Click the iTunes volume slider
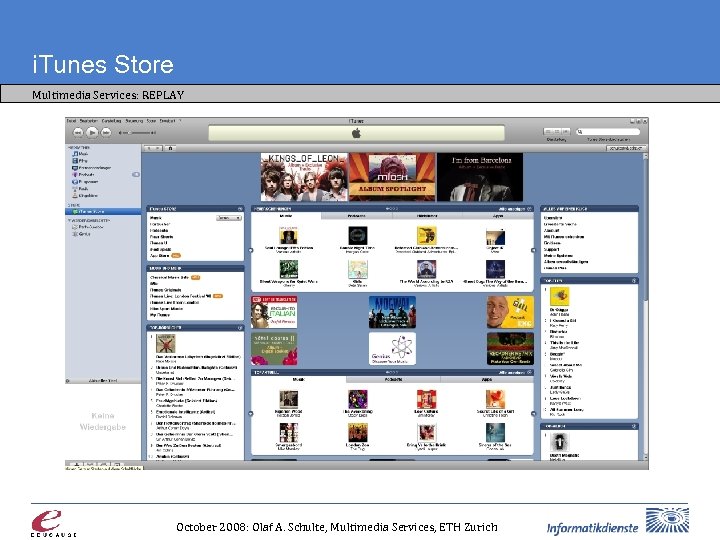This screenshot has height=540, width=720. (137, 133)
